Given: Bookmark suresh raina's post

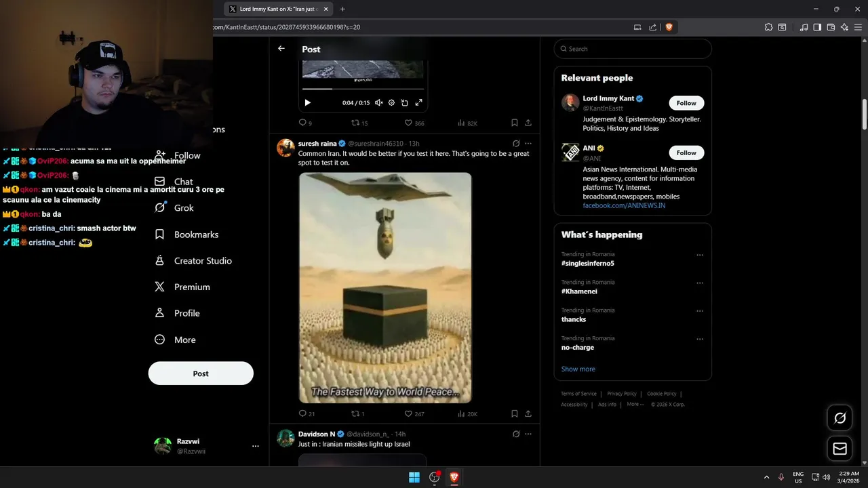Looking at the screenshot, I should tap(514, 413).
